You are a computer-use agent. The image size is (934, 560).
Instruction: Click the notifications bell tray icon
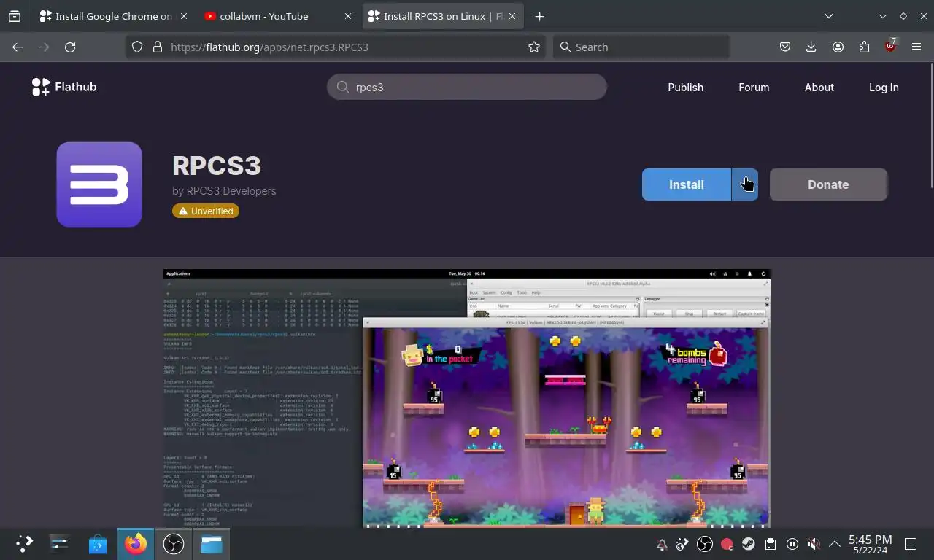click(x=662, y=544)
